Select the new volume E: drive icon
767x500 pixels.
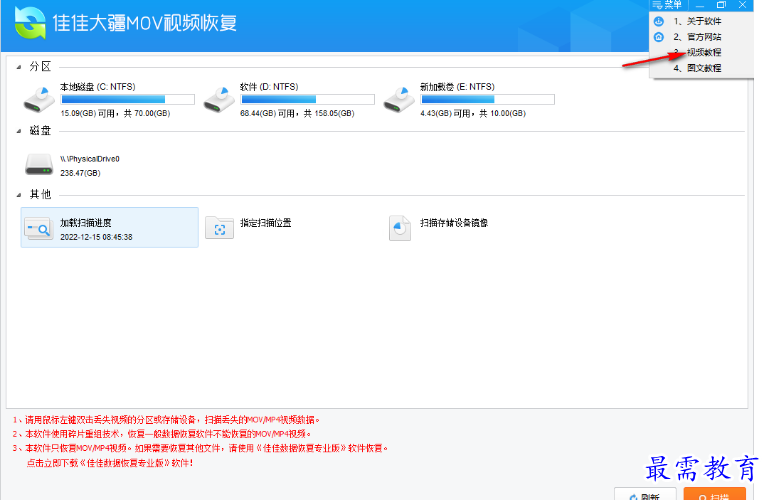(399, 99)
